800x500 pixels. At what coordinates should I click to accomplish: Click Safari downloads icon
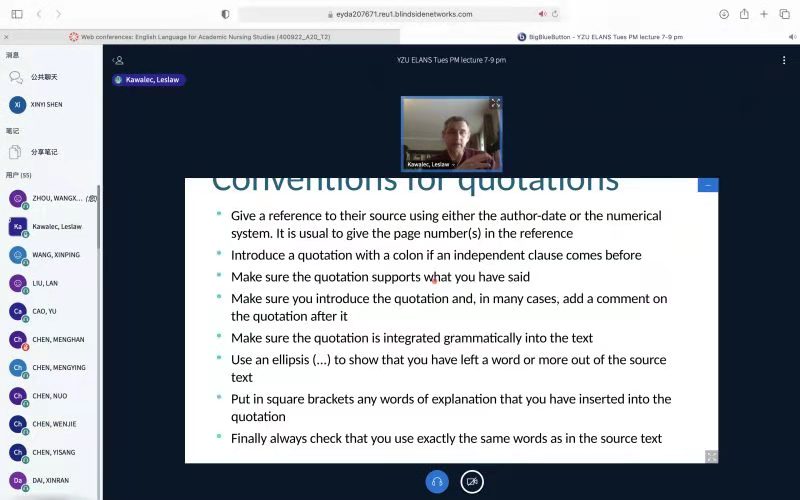pos(724,14)
